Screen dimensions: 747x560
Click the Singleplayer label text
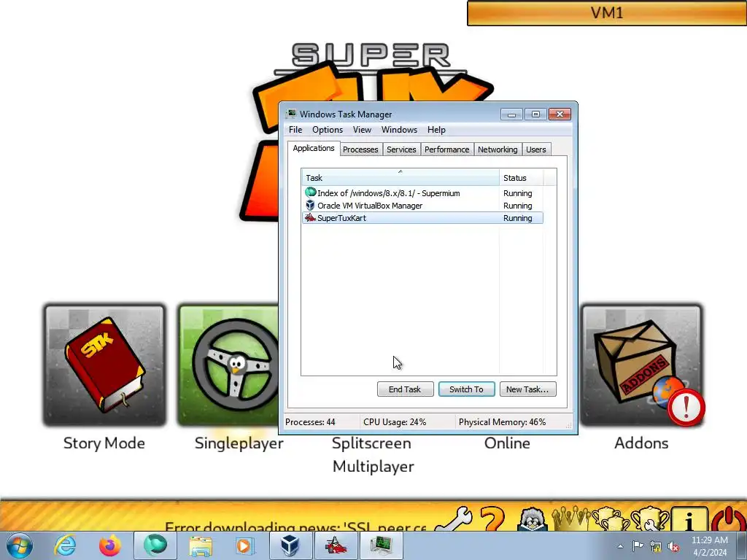click(239, 443)
